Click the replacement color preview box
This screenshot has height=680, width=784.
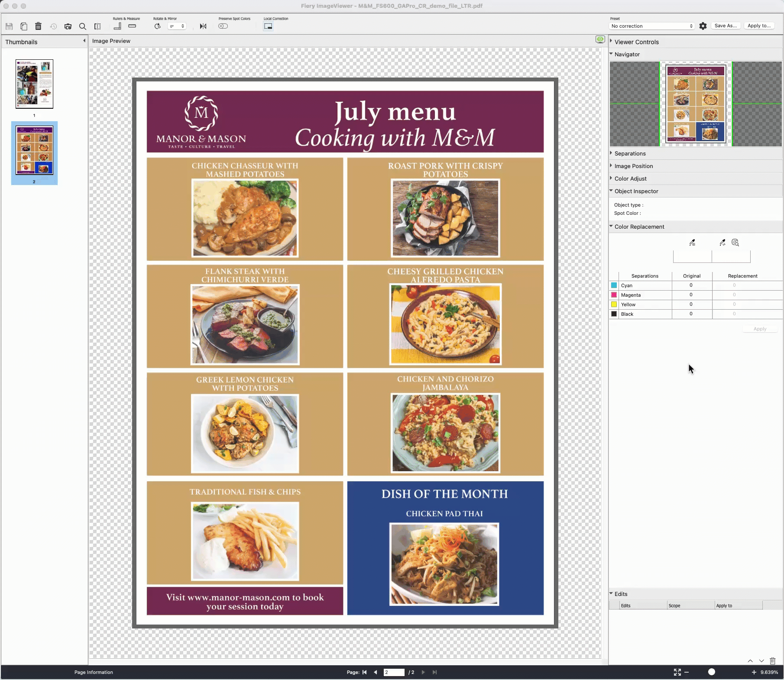tap(731, 256)
